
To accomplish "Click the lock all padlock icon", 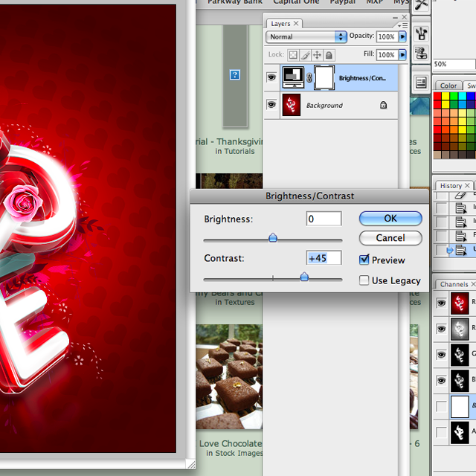I will tap(329, 55).
